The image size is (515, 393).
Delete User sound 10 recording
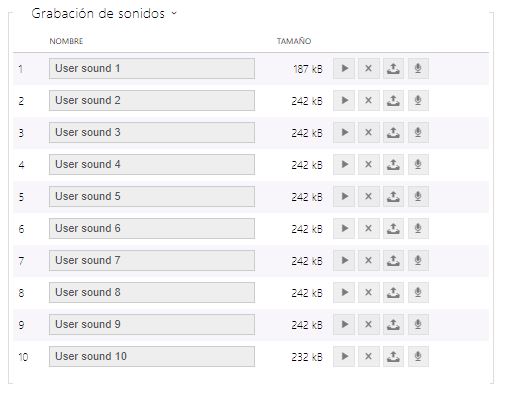click(x=369, y=357)
